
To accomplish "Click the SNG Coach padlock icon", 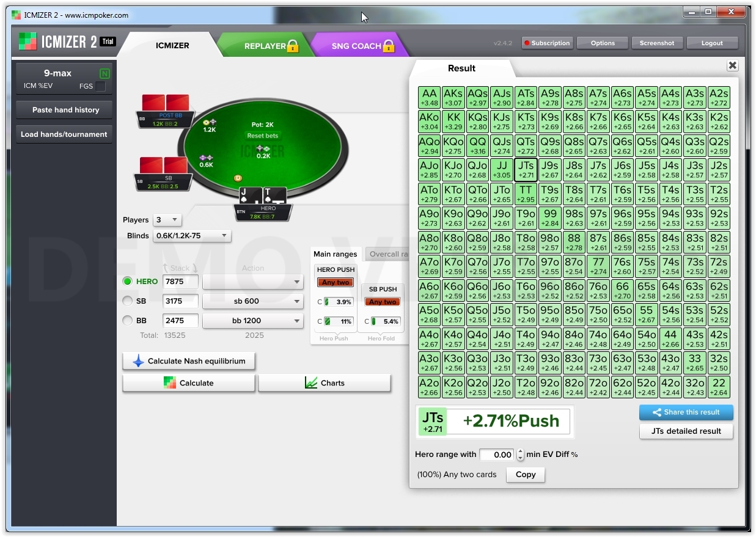I will pos(389,46).
